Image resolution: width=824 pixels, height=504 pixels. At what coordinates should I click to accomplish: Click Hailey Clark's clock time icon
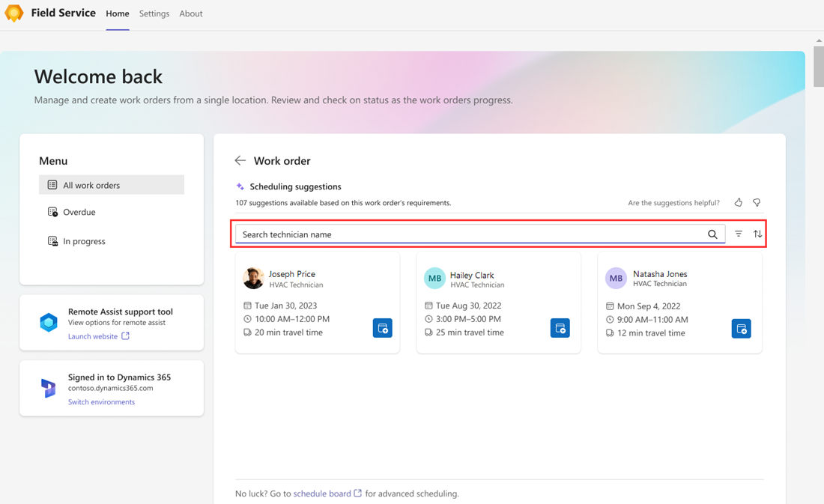[x=428, y=319]
